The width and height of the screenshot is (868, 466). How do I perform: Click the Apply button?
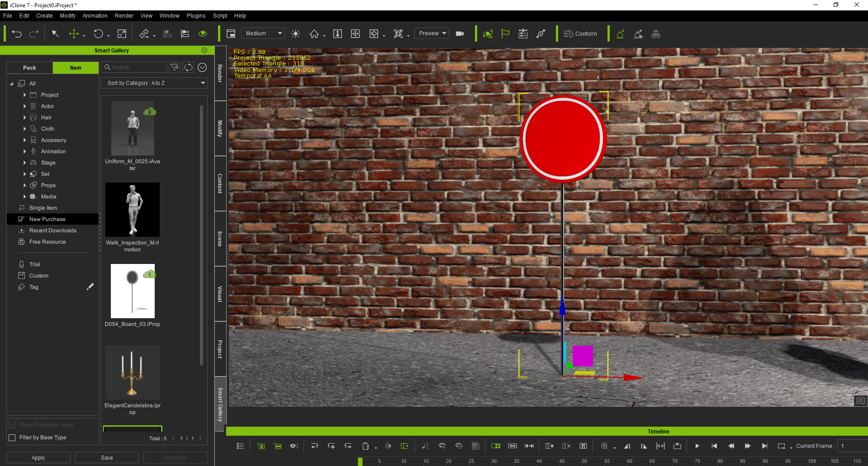38,458
